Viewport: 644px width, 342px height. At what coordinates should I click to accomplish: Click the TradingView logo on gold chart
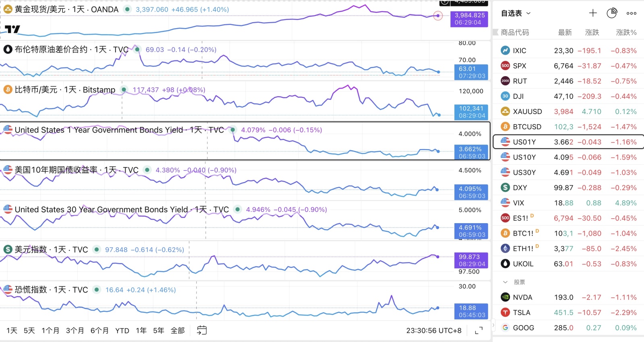[x=12, y=29]
